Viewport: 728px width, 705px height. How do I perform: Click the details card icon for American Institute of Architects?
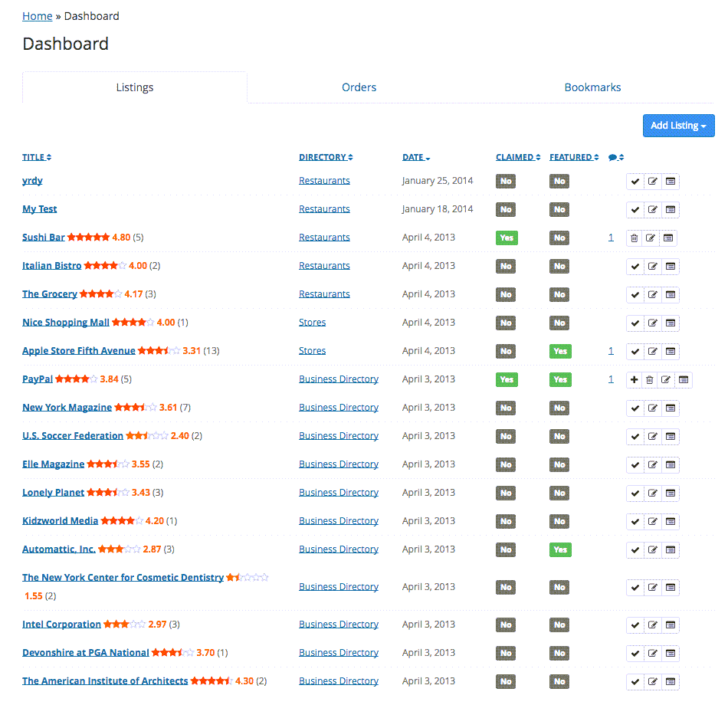click(671, 681)
